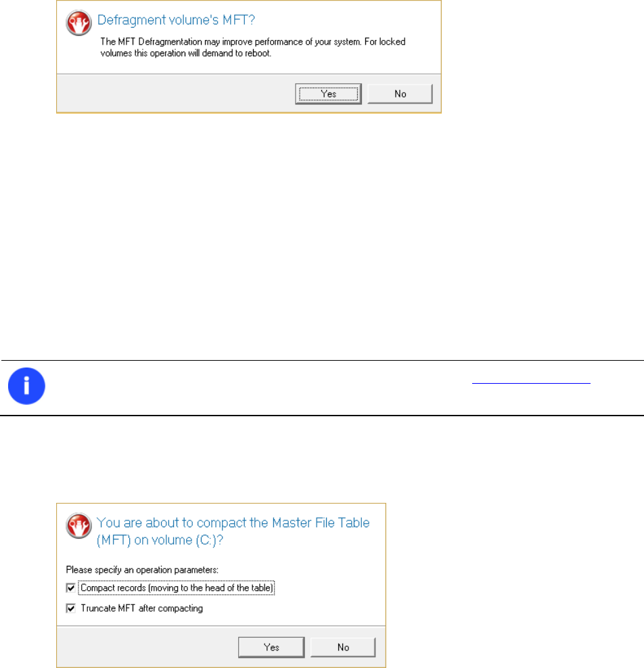644x668 pixels.
Task: Open the underlined link beside the info icon
Action: [531, 380]
